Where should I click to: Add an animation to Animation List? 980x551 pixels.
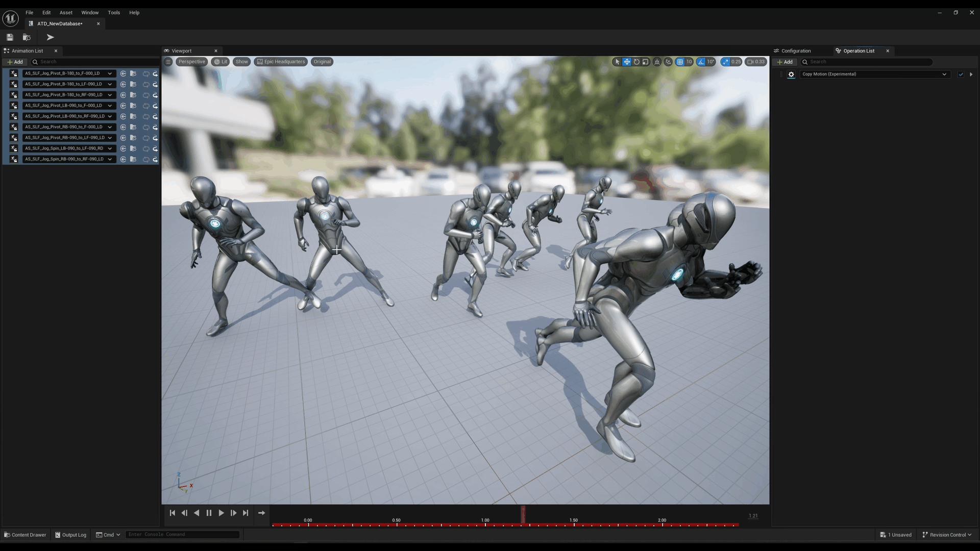click(15, 62)
